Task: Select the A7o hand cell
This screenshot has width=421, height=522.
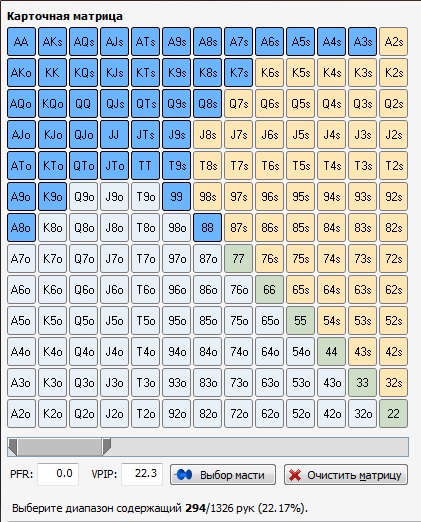Action: pyautogui.click(x=21, y=259)
